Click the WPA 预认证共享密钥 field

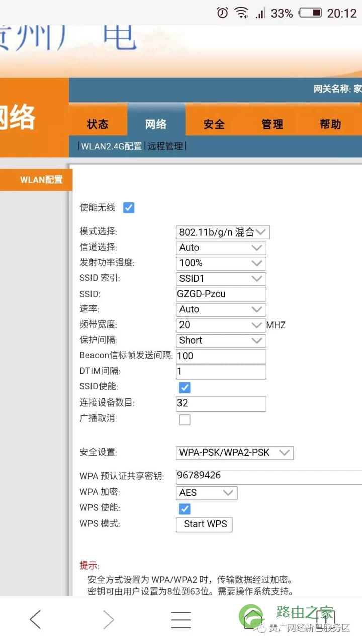tap(269, 476)
